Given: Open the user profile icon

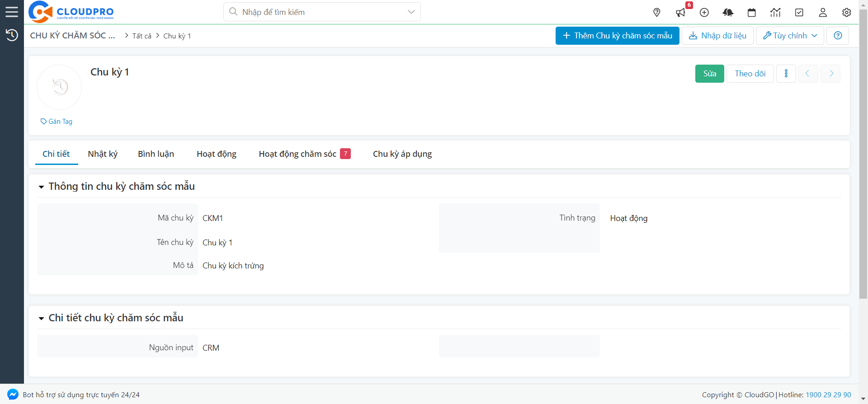Looking at the screenshot, I should coord(823,12).
